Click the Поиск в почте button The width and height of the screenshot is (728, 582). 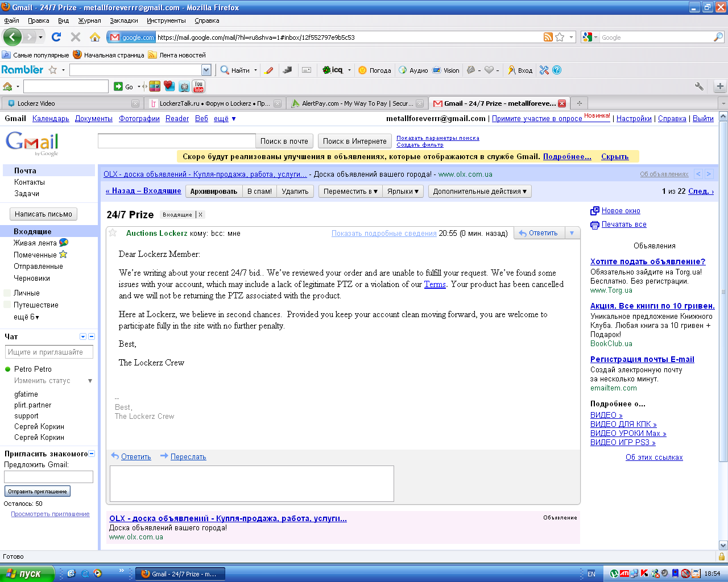tap(284, 141)
